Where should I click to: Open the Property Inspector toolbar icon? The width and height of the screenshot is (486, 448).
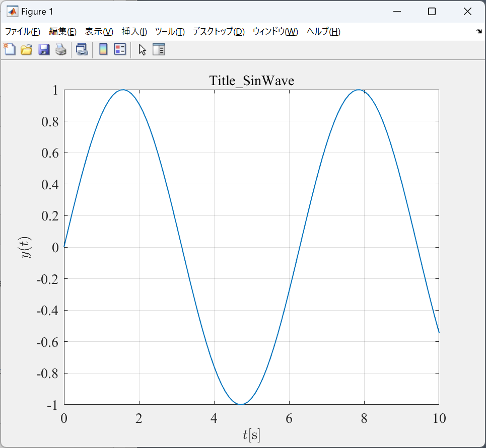coord(159,49)
